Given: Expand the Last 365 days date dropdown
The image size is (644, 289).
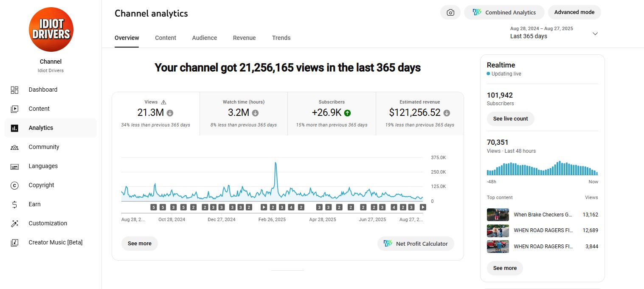Looking at the screenshot, I should pos(595,34).
